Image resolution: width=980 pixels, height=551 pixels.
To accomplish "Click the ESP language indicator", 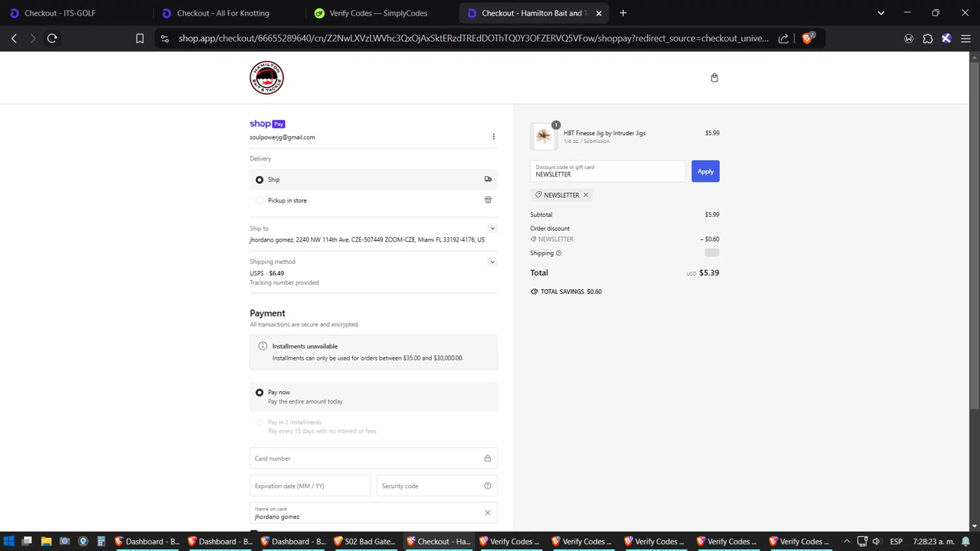I will tap(896, 541).
